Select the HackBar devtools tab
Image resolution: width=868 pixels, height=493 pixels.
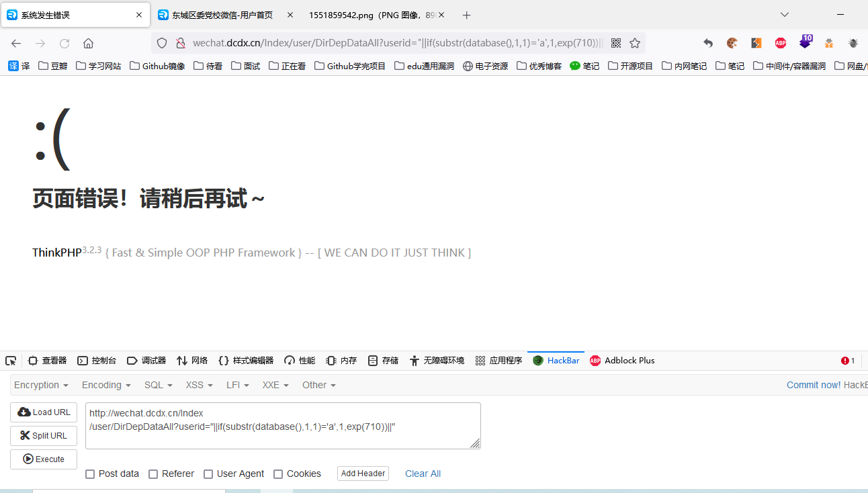(x=556, y=361)
